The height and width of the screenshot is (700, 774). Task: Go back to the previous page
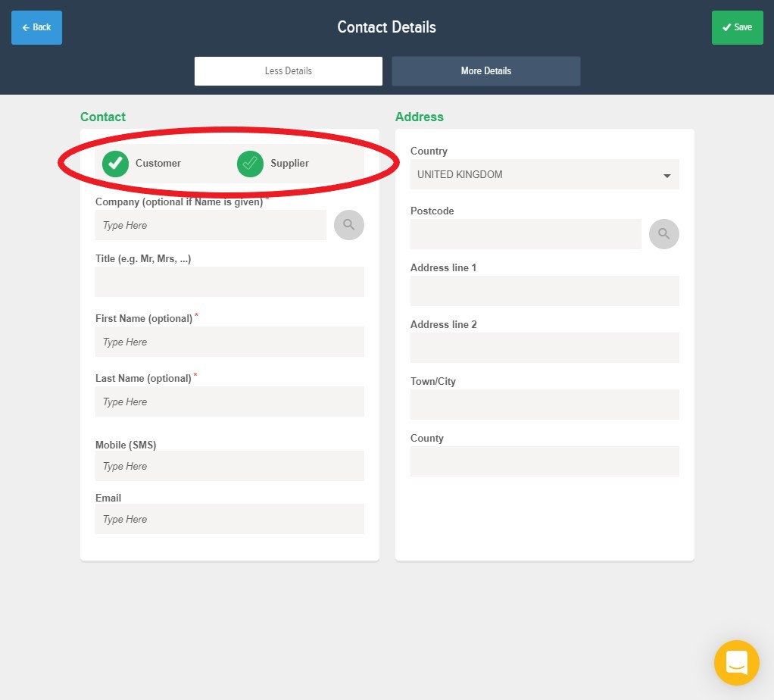pyautogui.click(x=36, y=27)
